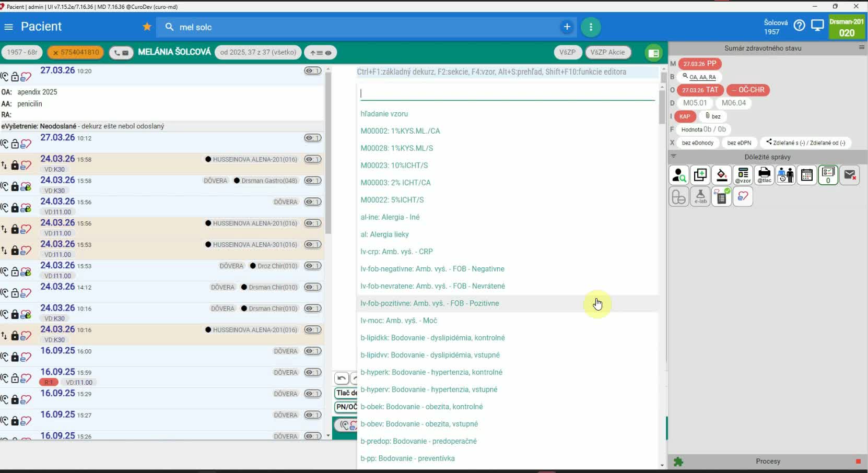Click the envelope with red X icon
The image size is (868, 473).
pyautogui.click(x=849, y=175)
